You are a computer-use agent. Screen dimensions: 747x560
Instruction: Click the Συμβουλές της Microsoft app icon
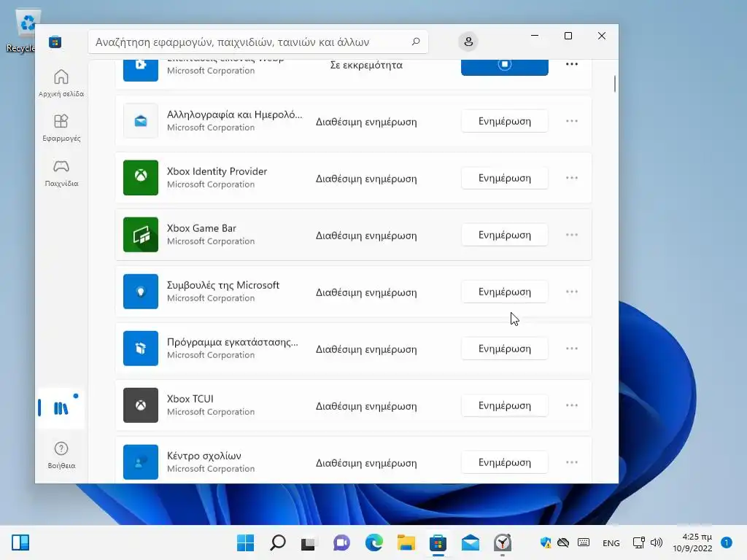click(x=141, y=292)
